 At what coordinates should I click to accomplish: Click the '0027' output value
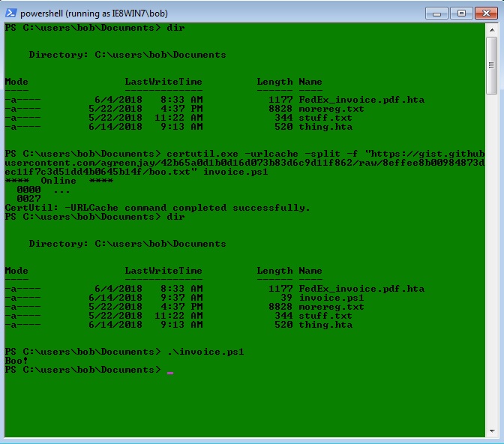click(x=29, y=199)
